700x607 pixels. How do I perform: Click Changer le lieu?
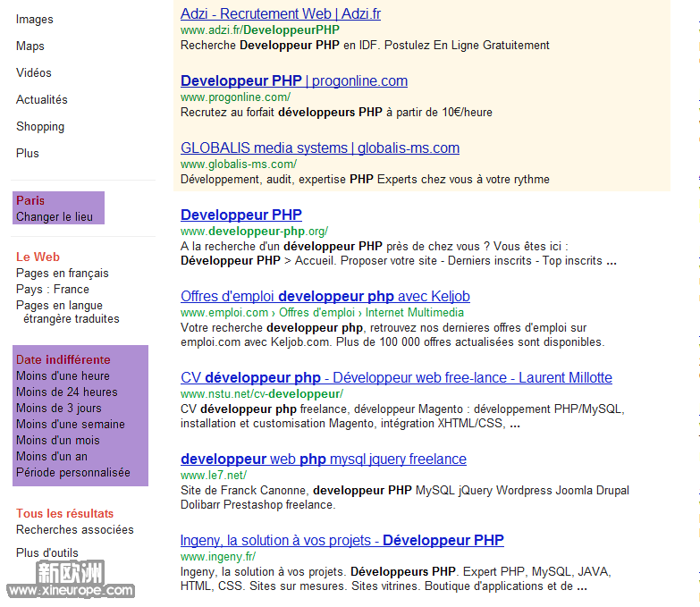point(55,217)
